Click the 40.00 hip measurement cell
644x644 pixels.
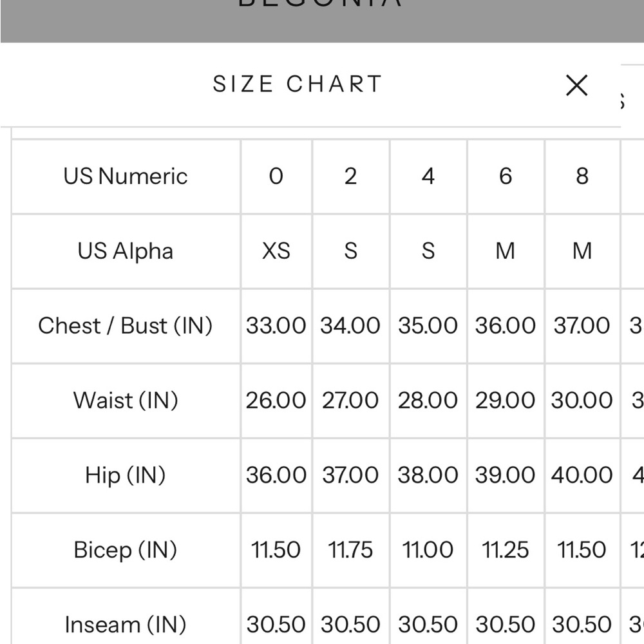[582, 476]
